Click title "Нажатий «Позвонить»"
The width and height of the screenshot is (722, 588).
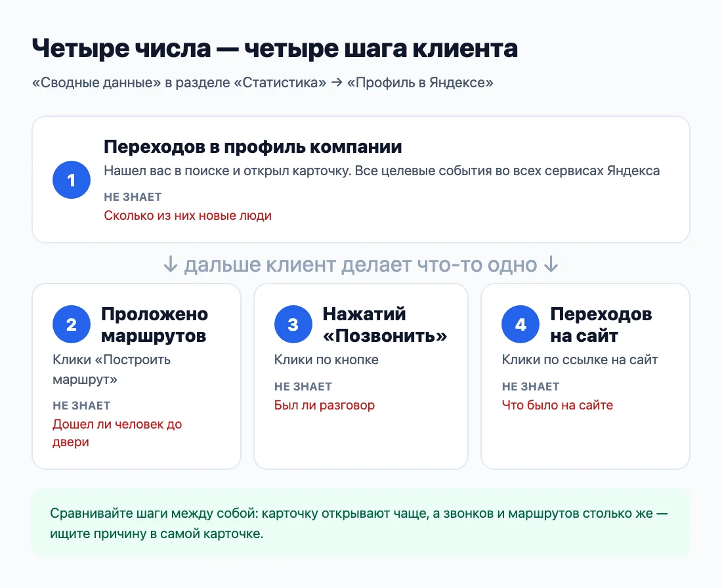(x=385, y=325)
